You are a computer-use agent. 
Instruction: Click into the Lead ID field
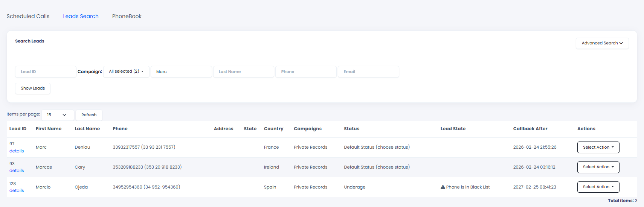coord(46,72)
